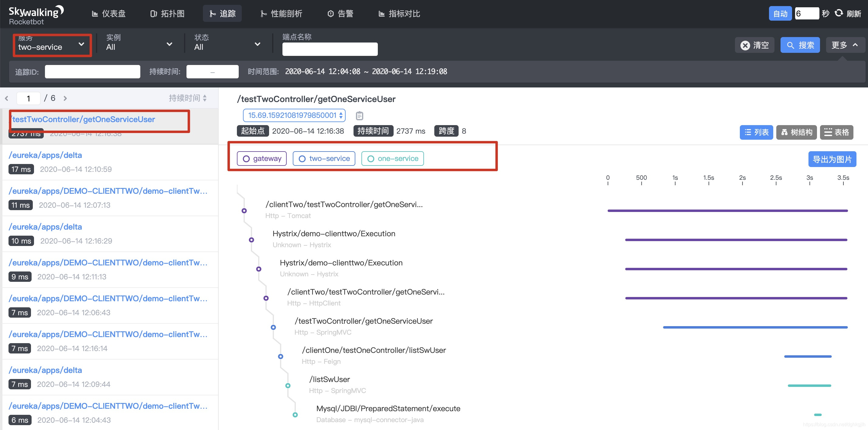Open the topology (拓扑图) tab
The height and width of the screenshot is (430, 868).
pyautogui.click(x=167, y=13)
